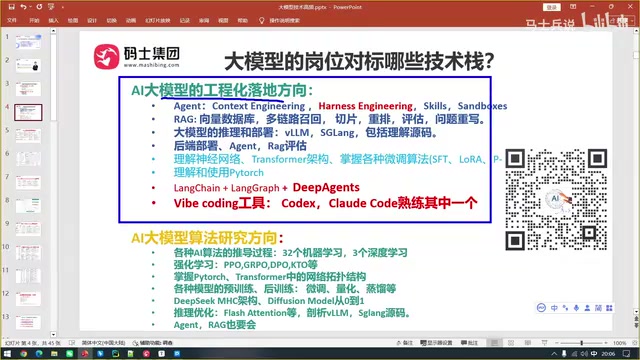Open the 视图 ribbon tab

point(223,20)
